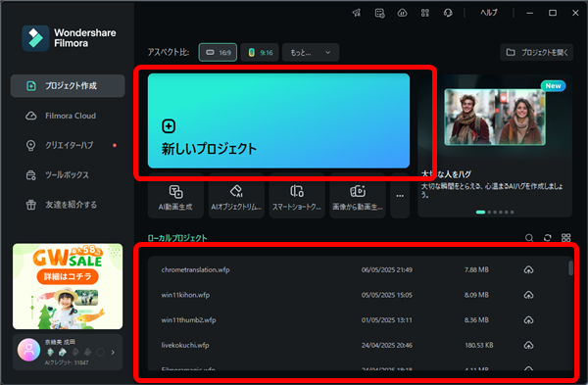Viewport: 588px width, 385px height.
Task: Launch the AI動画生成 tool
Action: click(175, 197)
